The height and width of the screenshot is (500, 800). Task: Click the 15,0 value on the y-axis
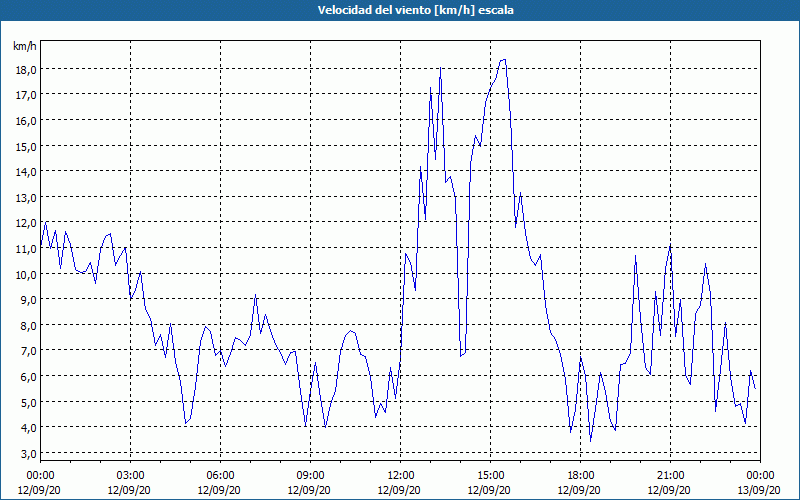coord(26,146)
